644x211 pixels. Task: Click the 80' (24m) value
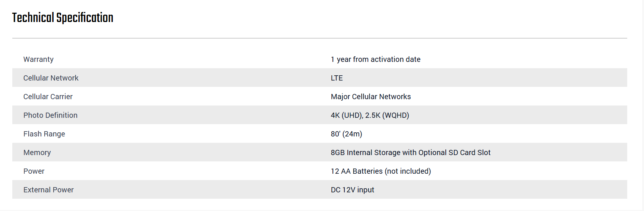[x=346, y=134]
